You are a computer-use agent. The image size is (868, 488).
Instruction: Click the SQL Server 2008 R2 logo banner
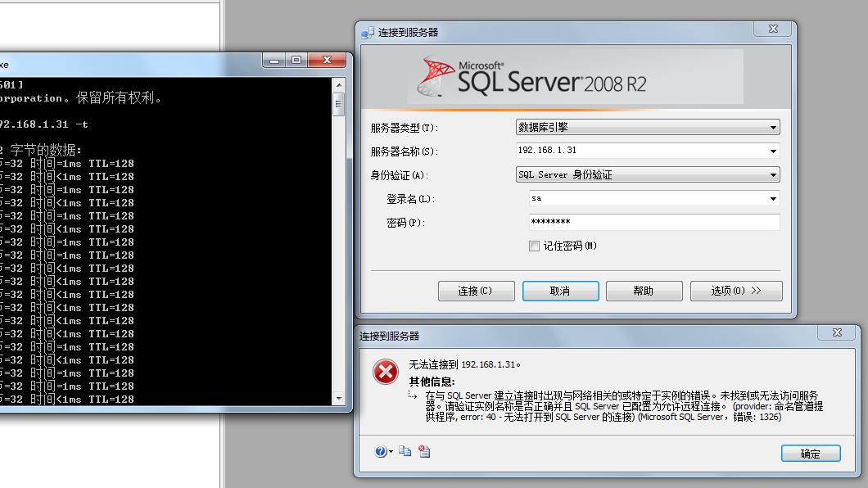click(x=576, y=78)
